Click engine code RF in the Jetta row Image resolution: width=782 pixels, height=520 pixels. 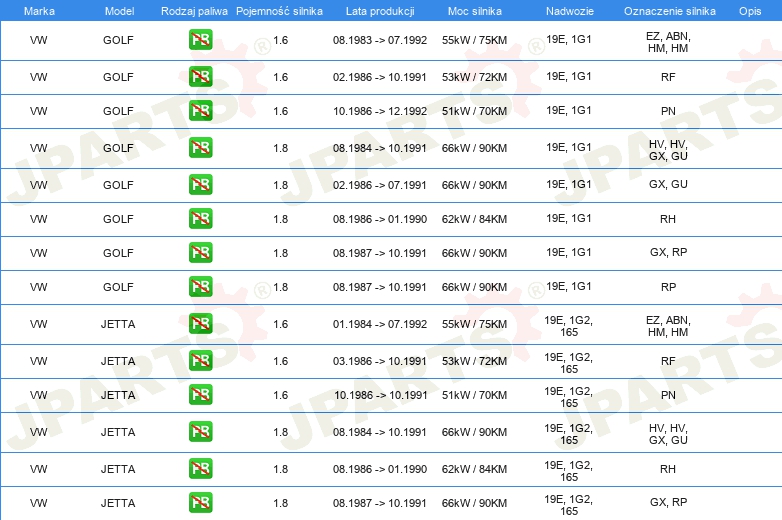[x=668, y=361]
